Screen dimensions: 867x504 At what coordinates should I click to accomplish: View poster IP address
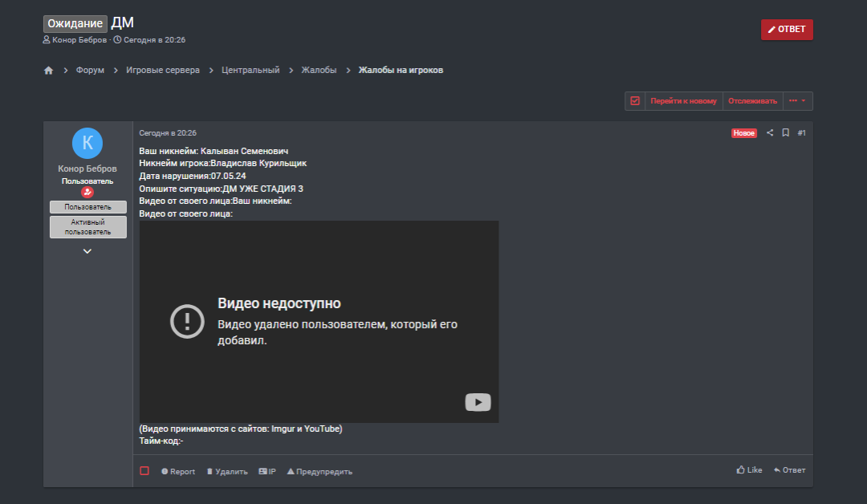coord(267,471)
